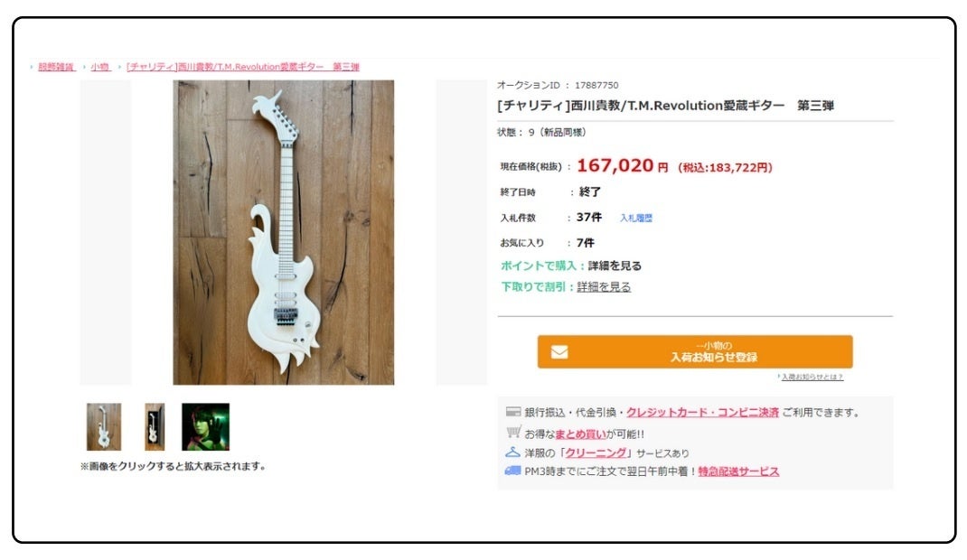Open the 入荷お知らせとは? help link
The height and width of the screenshot is (560, 967).
tap(812, 377)
